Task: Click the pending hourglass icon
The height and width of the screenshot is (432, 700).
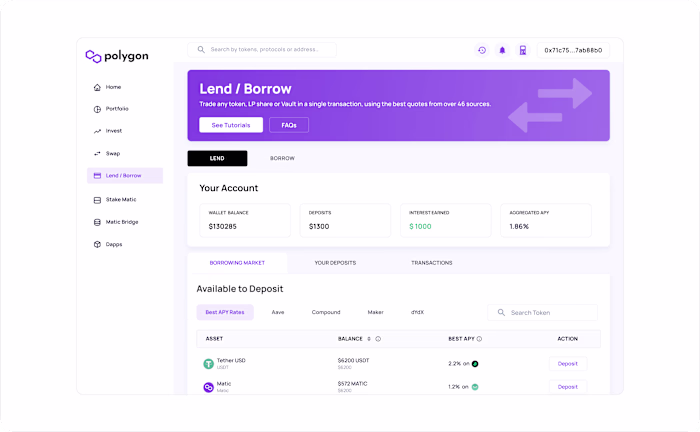Action: click(523, 50)
